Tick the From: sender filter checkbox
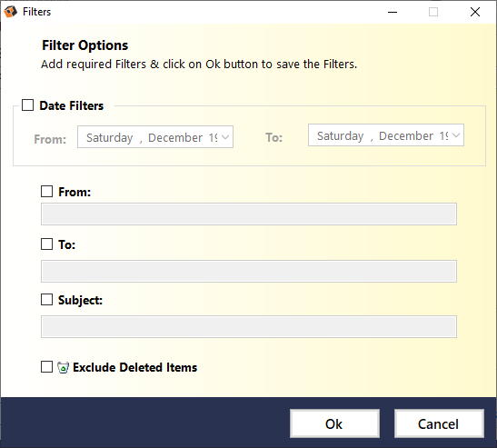Image resolution: width=497 pixels, height=448 pixels. coord(47,191)
